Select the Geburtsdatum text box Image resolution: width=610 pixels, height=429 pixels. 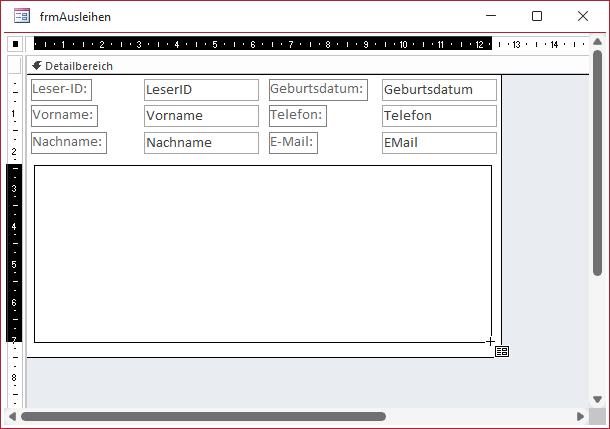(439, 90)
